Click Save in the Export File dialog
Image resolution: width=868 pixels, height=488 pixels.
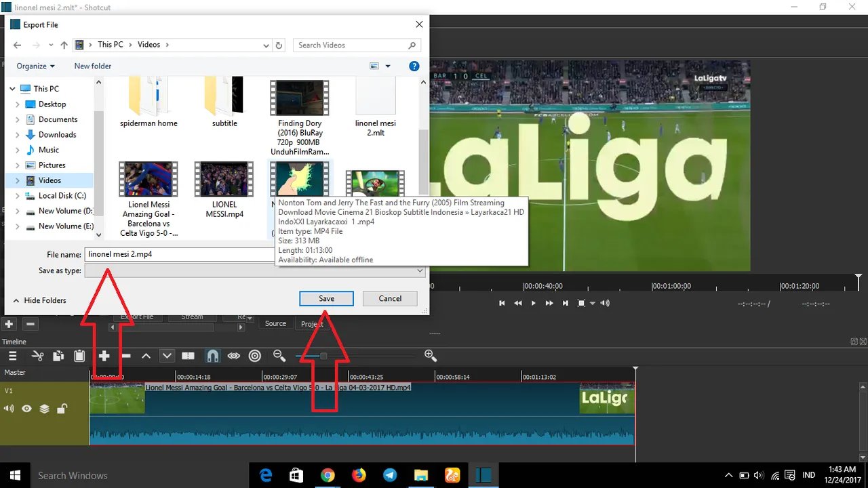pos(326,298)
